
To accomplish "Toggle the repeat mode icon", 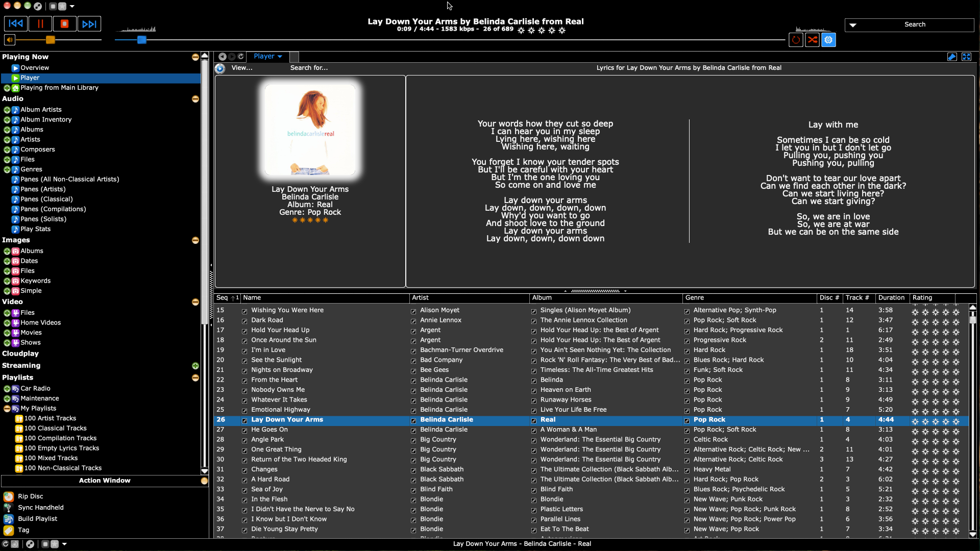I will [x=796, y=40].
